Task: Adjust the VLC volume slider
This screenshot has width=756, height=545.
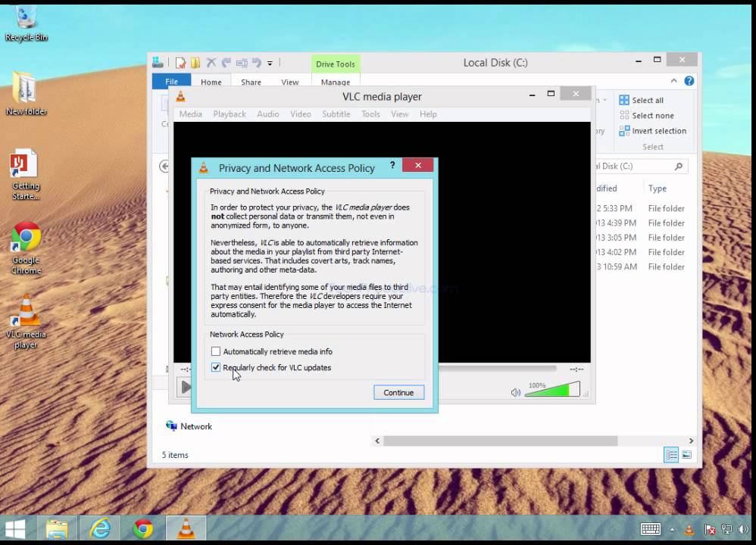Action: pos(552,389)
